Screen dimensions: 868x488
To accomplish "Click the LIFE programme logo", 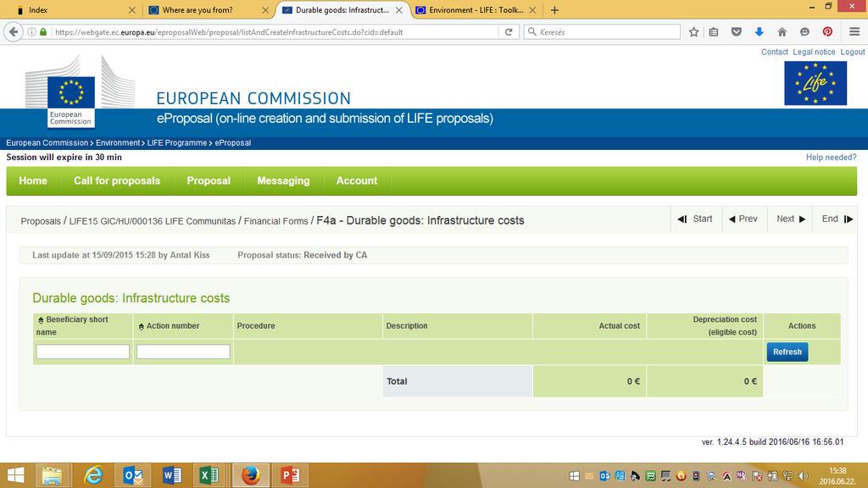I will 815,83.
